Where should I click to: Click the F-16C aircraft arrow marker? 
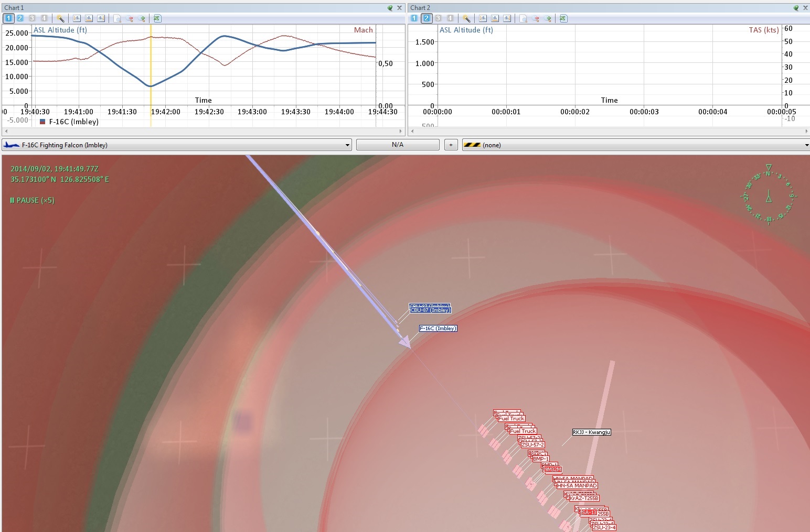(x=405, y=343)
